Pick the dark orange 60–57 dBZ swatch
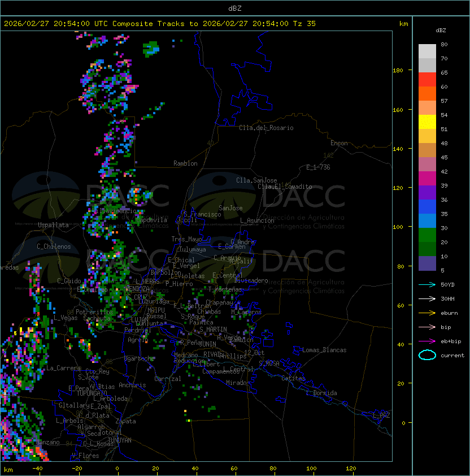Screen dimensions: 470x476 [427, 94]
